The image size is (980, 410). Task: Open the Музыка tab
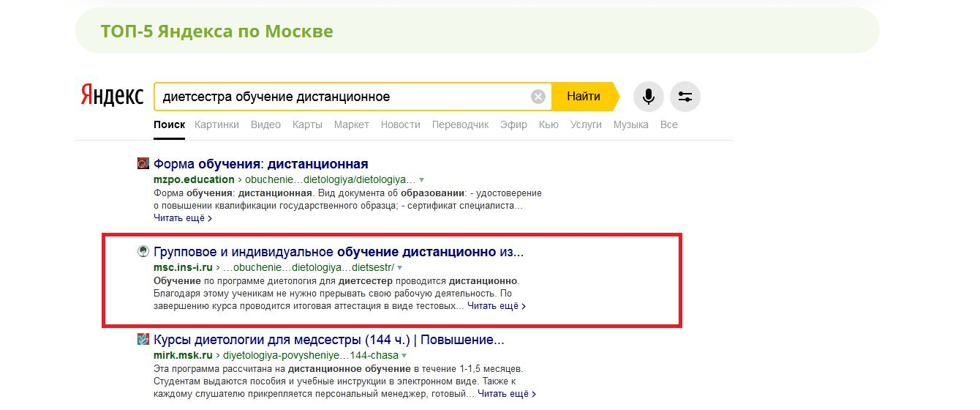point(630,124)
